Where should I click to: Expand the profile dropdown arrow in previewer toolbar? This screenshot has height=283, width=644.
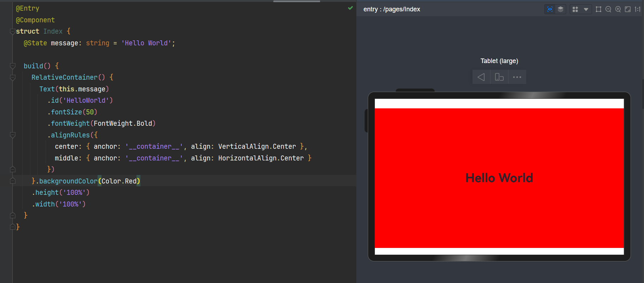coord(586,10)
